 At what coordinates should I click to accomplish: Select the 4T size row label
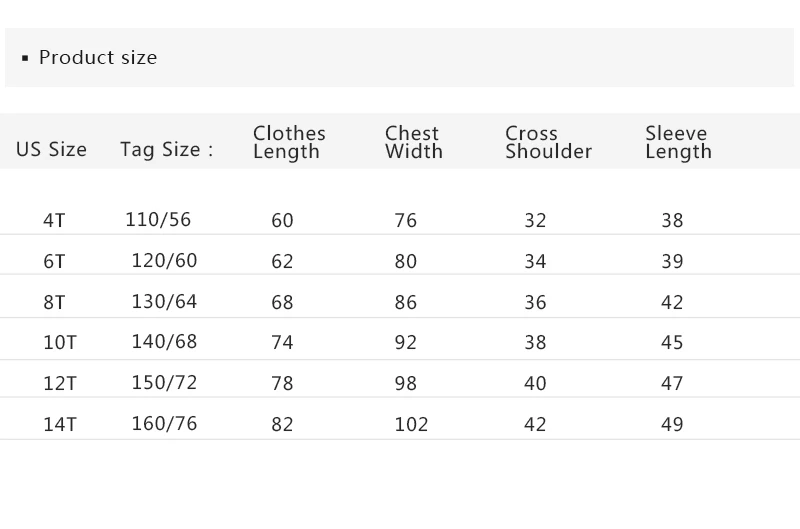[x=54, y=221]
